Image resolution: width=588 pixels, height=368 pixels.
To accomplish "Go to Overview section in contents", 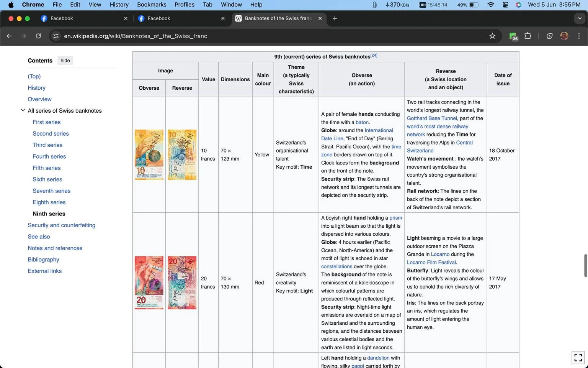I will click(39, 99).
